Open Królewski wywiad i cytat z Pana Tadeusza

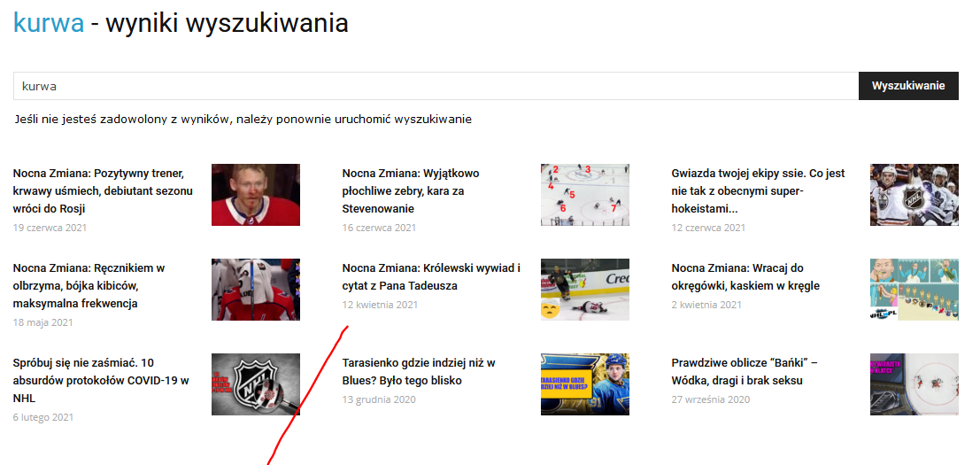click(431, 277)
